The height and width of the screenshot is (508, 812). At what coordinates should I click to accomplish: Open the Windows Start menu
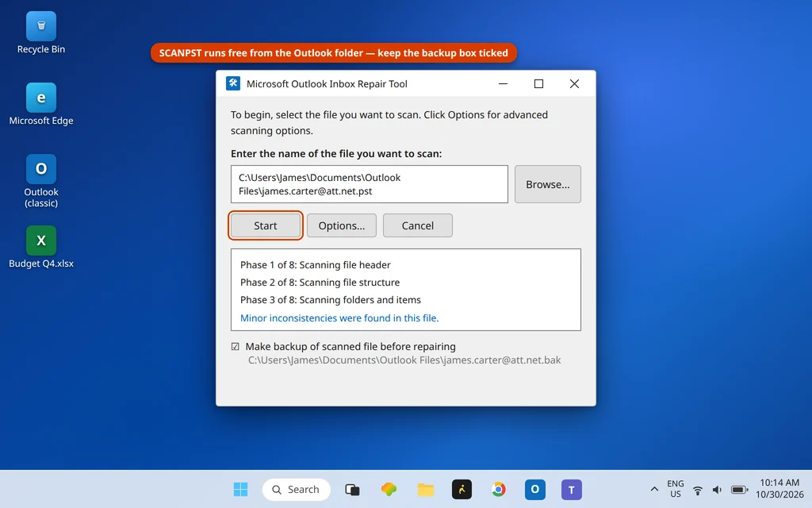[x=240, y=489]
